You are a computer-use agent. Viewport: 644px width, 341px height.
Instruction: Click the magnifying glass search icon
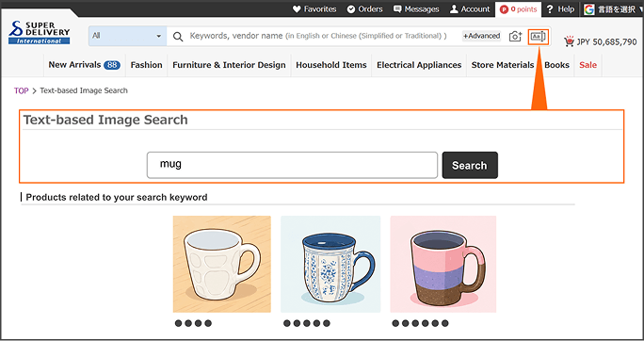tap(178, 37)
